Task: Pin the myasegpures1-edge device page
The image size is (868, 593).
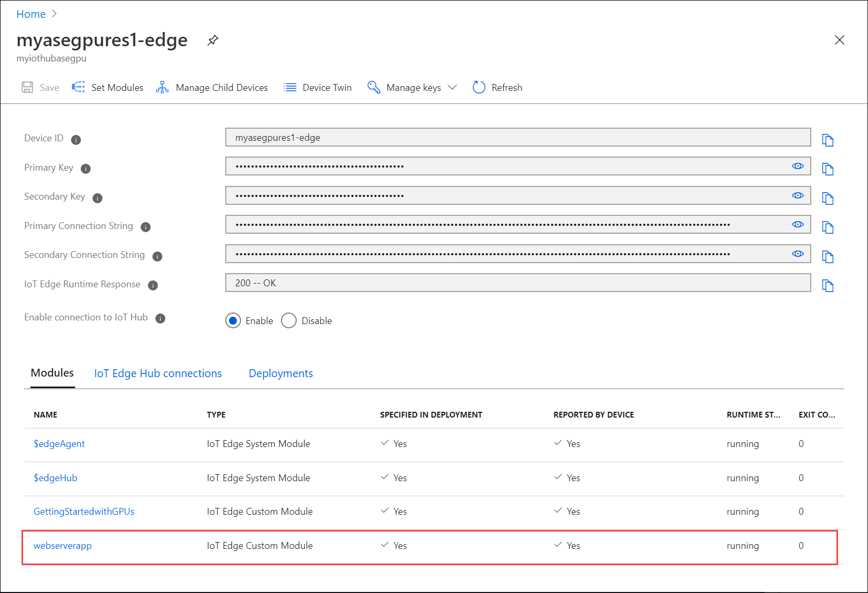Action: click(x=213, y=40)
